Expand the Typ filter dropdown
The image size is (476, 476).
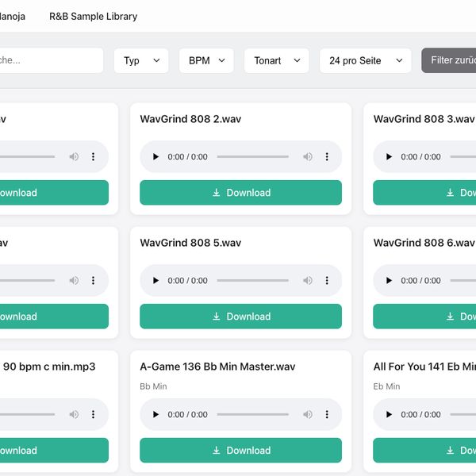pyautogui.click(x=141, y=60)
